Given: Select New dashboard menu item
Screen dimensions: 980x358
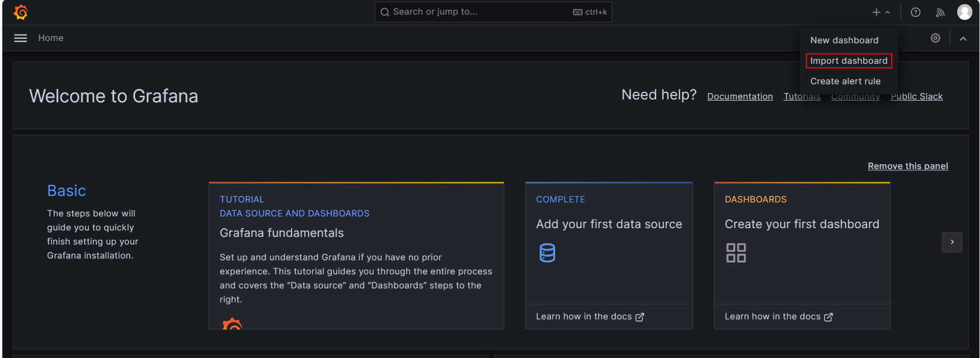Looking at the screenshot, I should tap(844, 40).
